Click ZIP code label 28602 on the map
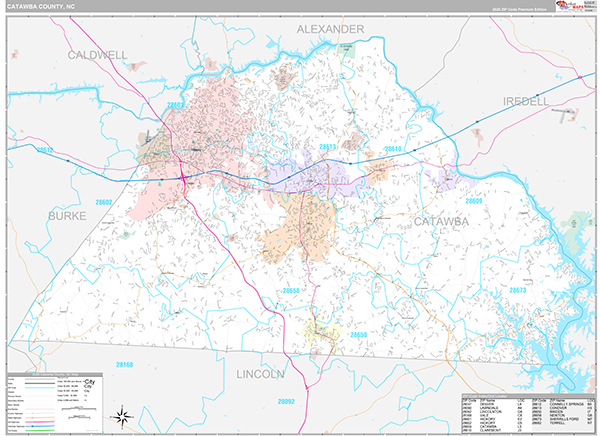This screenshot has height=436, width=600. pyautogui.click(x=104, y=202)
